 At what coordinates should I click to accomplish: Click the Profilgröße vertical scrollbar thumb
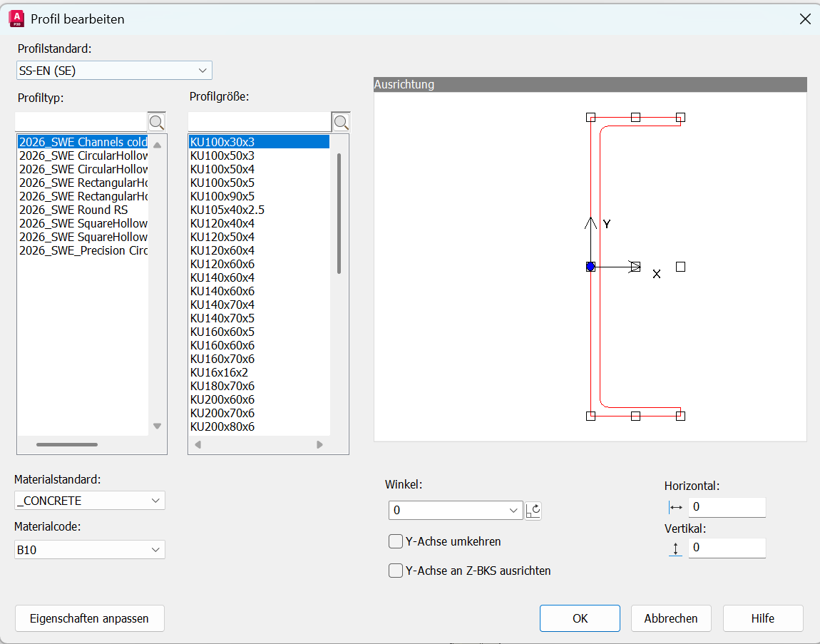pos(339,214)
